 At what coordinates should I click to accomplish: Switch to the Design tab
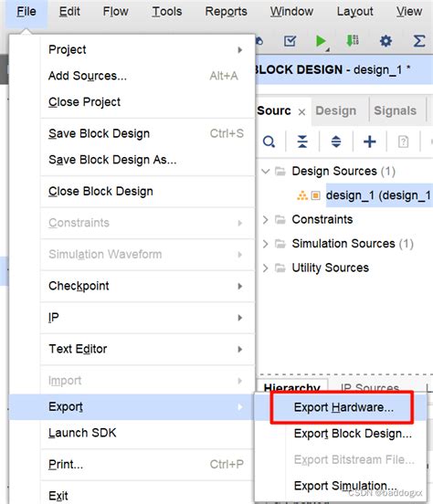(x=336, y=110)
